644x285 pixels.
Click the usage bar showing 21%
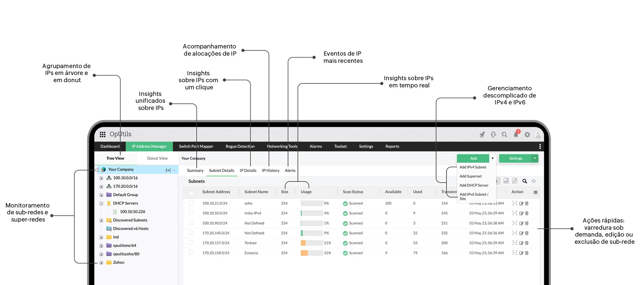pyautogui.click(x=312, y=243)
